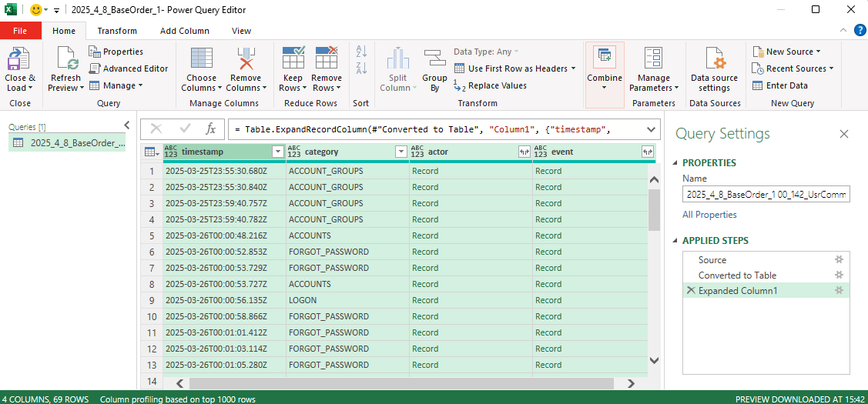Expand the actor column records
The image size is (868, 404).
pos(524,152)
